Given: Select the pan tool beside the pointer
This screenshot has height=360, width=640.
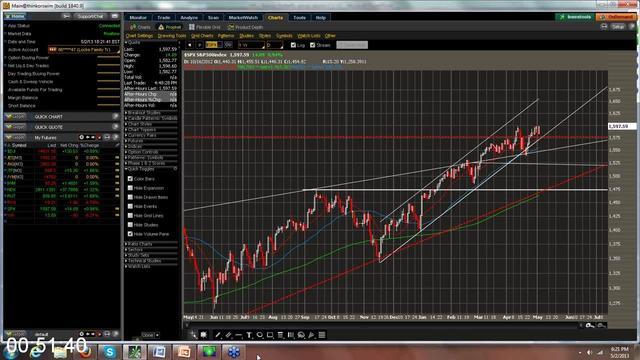Looking at the screenshot, I should pyautogui.click(x=204, y=335).
